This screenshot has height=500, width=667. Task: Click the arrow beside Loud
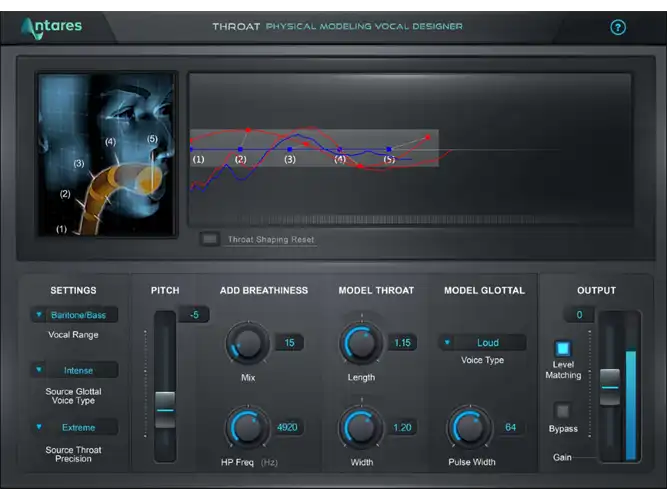coord(447,342)
